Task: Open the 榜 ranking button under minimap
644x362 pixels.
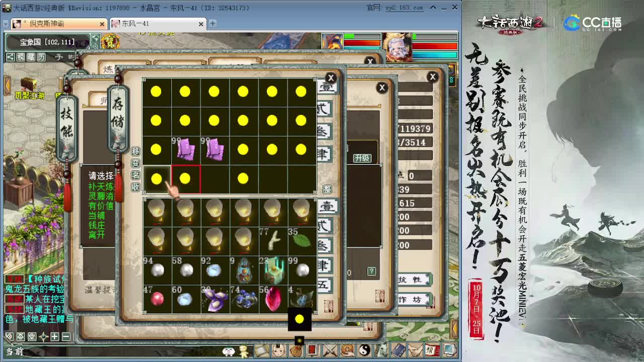Action: [x=21, y=57]
